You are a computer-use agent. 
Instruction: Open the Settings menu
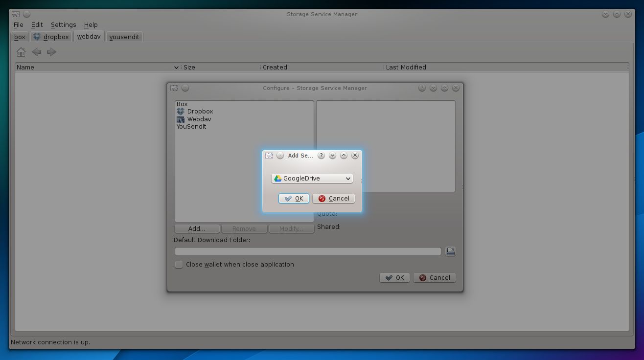coord(64,24)
